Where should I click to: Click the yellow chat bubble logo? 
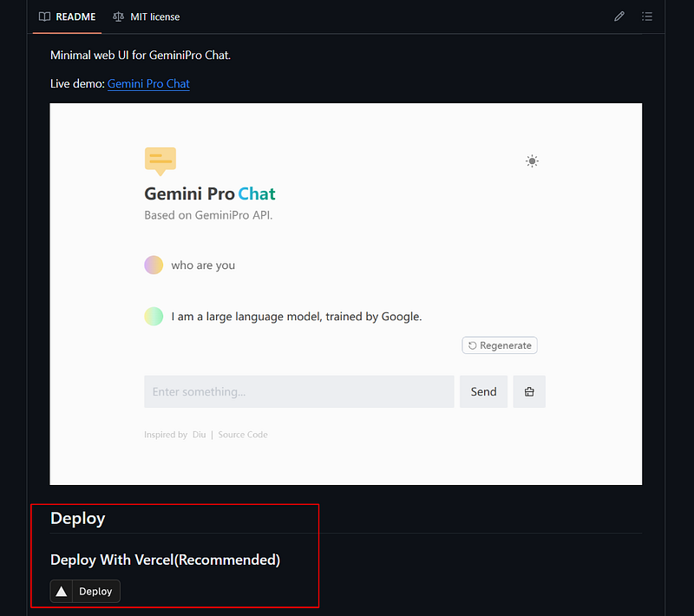click(160, 161)
